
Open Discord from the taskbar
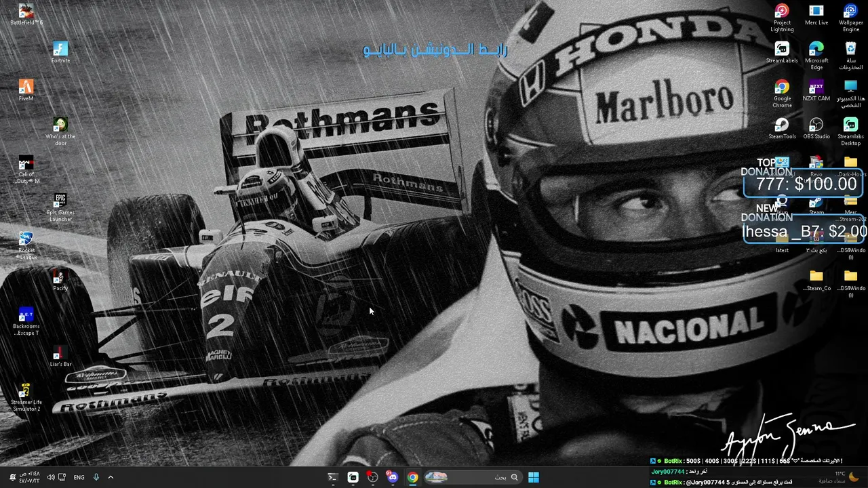pyautogui.click(x=392, y=477)
